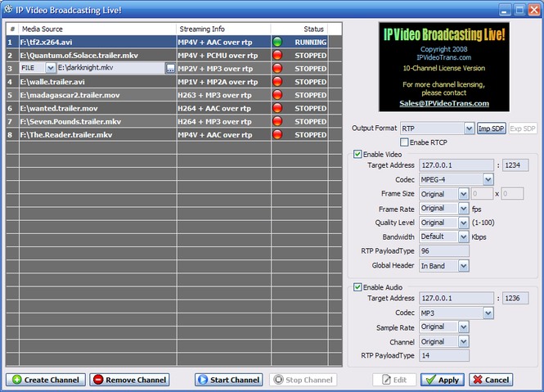Click the greyed-out Edit button
Screen dimensions: 544x392
tap(394, 380)
